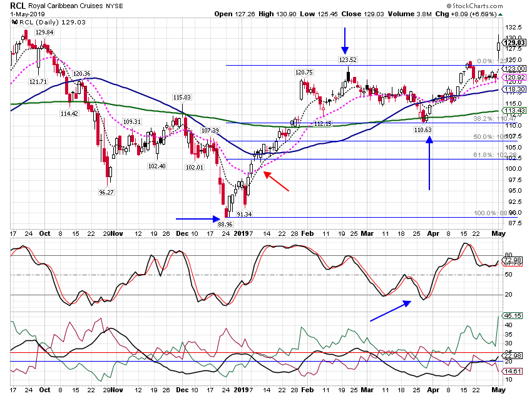Click the blue 118.30 moving average tag

point(514,89)
